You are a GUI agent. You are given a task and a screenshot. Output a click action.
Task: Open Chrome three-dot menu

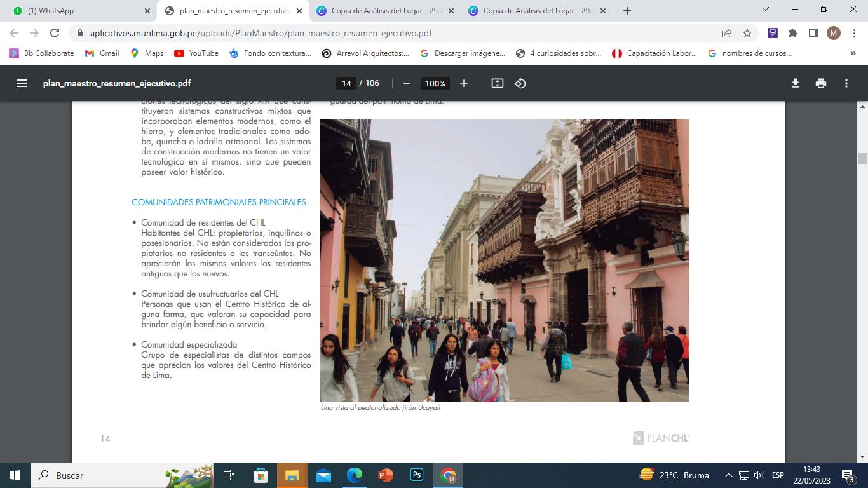pos(854,33)
